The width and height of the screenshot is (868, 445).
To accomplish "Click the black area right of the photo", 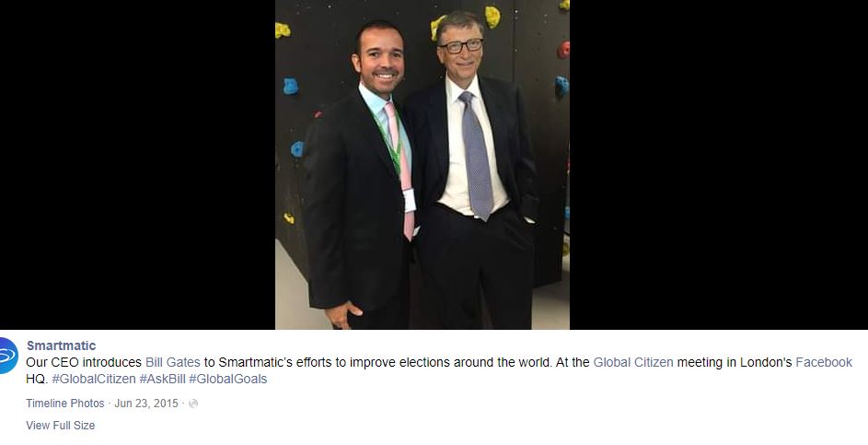I will pos(719,165).
